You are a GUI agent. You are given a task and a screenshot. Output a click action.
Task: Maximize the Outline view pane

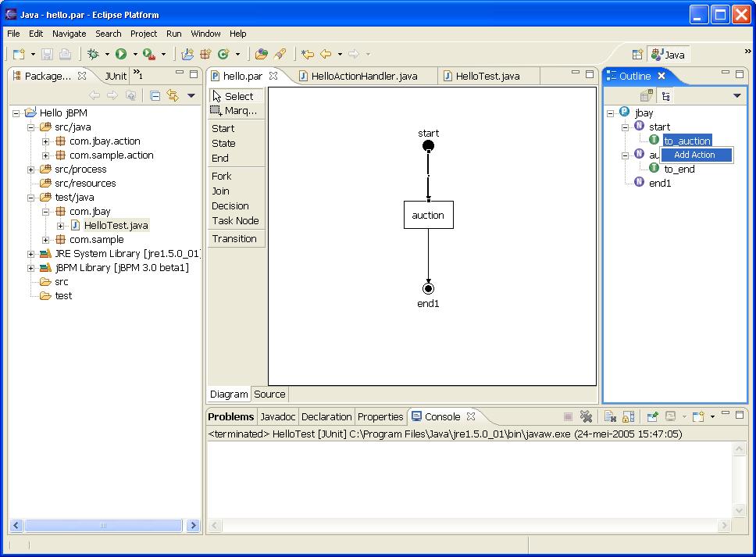click(740, 73)
